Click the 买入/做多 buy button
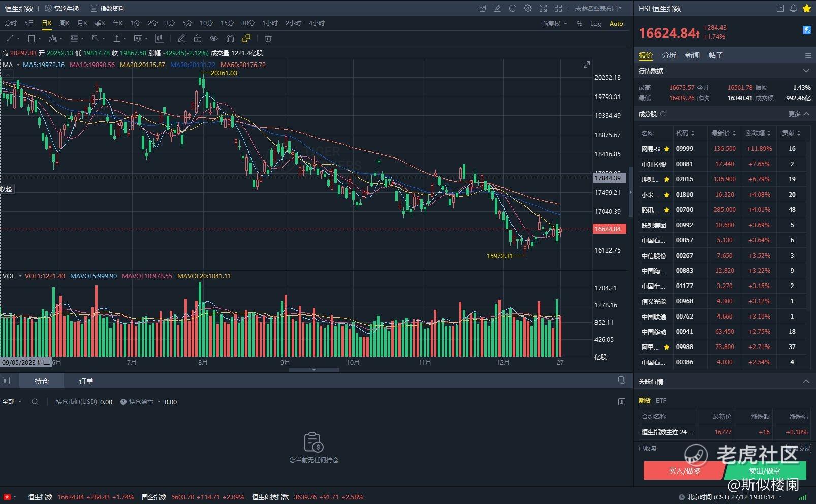Viewport: 816px width, 504px height. (x=684, y=470)
